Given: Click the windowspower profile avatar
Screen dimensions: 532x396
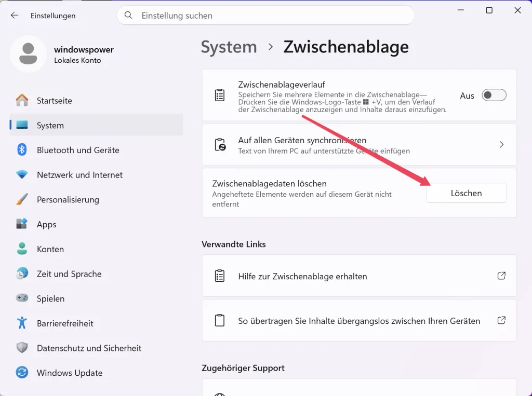Looking at the screenshot, I should [x=28, y=54].
